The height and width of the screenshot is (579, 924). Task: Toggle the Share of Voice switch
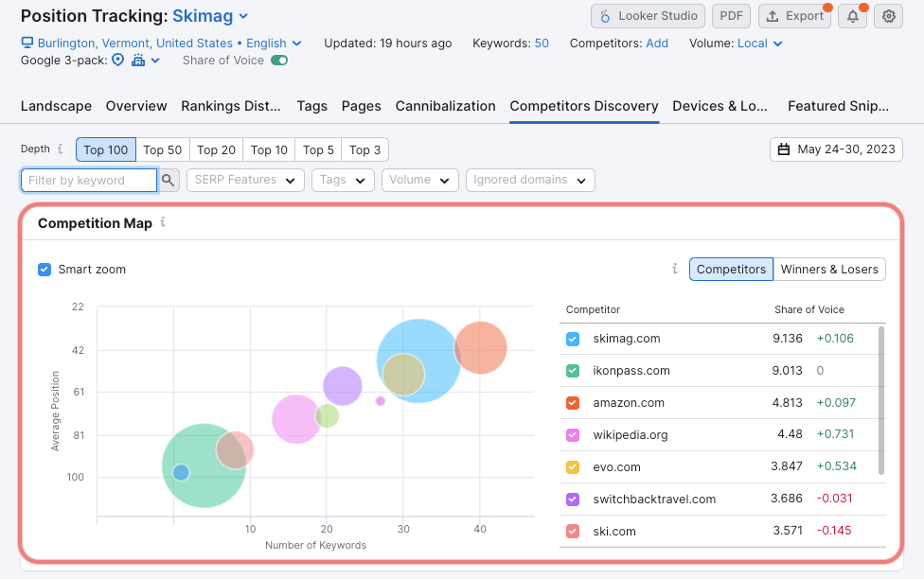279,61
